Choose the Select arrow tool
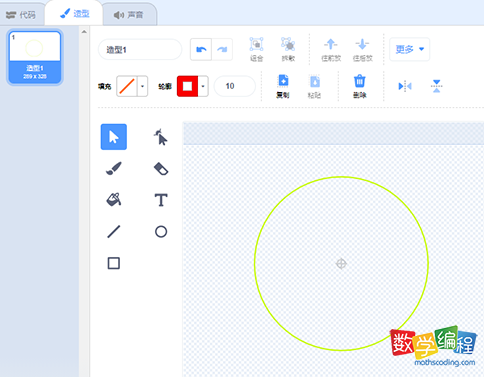484x377 pixels. point(114,137)
